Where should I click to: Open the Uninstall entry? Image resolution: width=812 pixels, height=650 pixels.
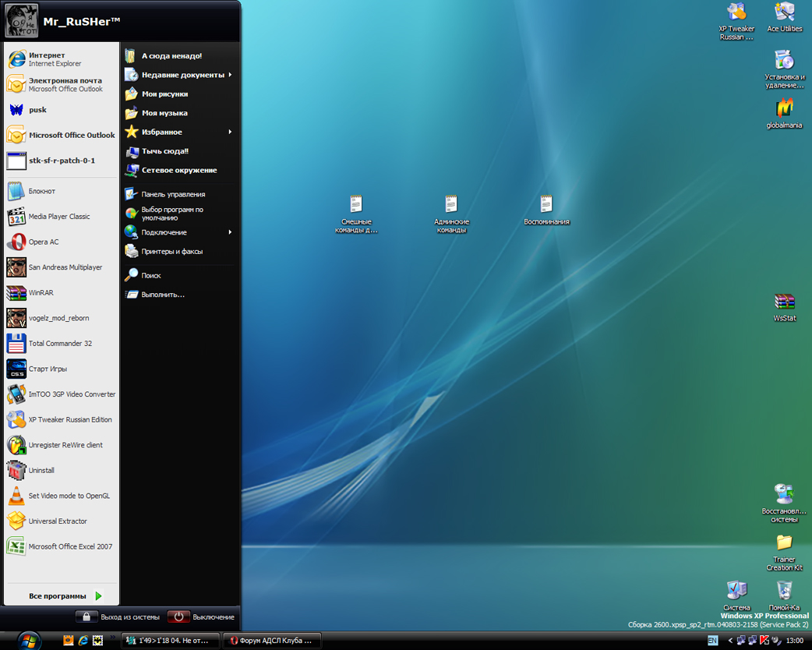(61, 470)
